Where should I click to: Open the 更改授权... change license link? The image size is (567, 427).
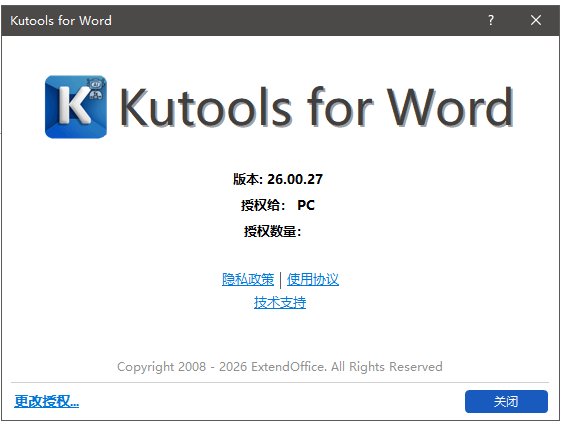(47, 401)
